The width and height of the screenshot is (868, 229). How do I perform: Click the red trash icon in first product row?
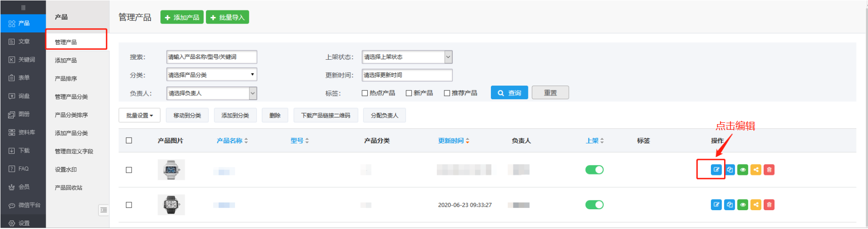[x=769, y=170]
